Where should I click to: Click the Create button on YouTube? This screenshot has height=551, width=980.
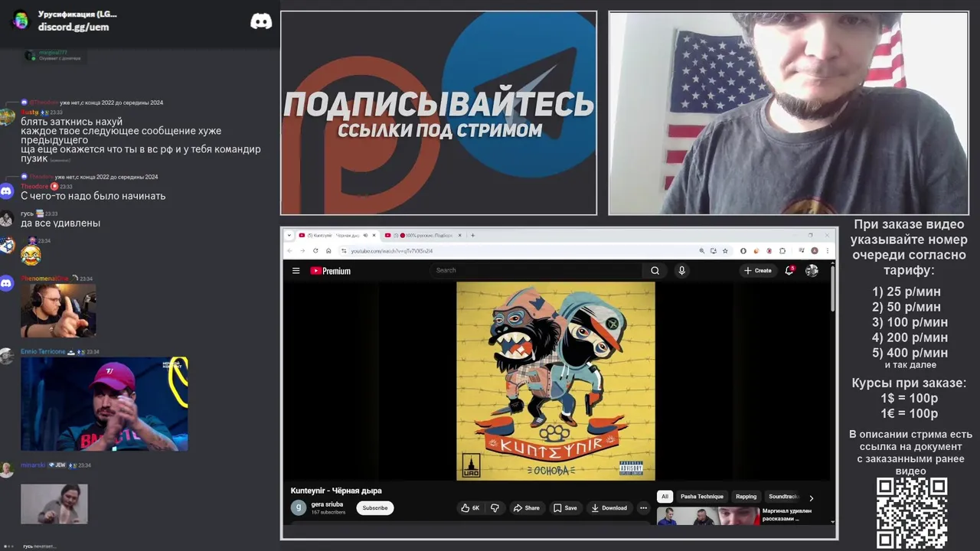pos(758,270)
